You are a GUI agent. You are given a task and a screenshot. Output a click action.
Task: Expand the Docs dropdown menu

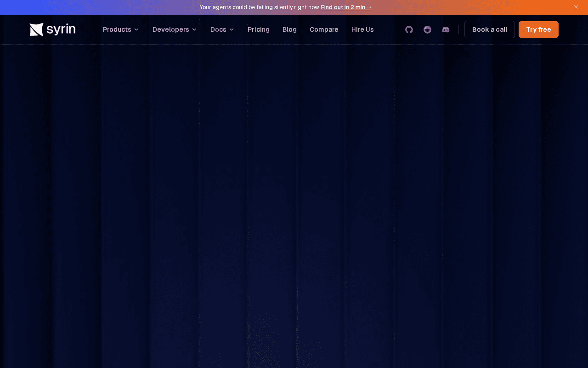(222, 29)
